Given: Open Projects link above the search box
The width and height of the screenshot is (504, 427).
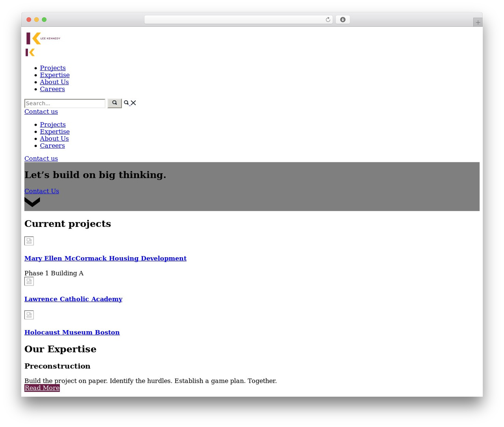Looking at the screenshot, I should (x=53, y=68).
